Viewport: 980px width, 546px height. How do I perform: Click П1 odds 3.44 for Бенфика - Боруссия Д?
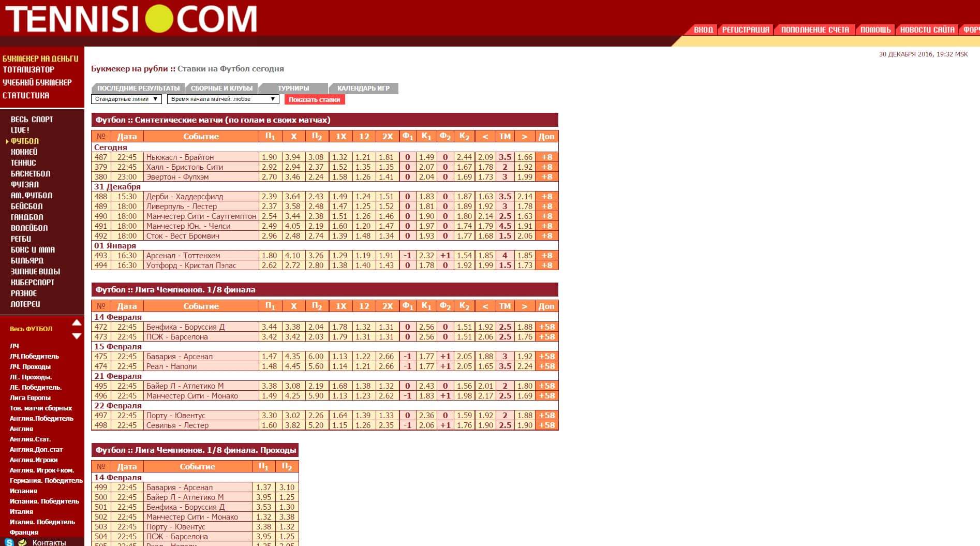point(270,327)
